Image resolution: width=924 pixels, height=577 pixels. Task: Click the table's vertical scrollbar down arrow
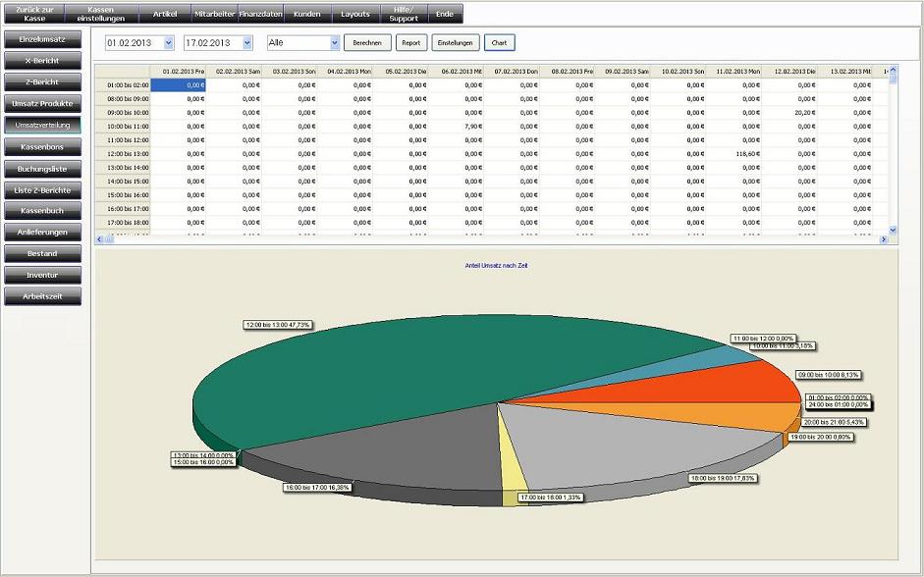point(893,230)
